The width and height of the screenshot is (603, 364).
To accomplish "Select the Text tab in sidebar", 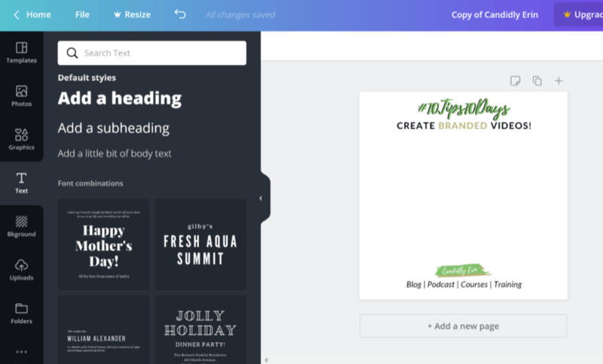I will pos(22,183).
